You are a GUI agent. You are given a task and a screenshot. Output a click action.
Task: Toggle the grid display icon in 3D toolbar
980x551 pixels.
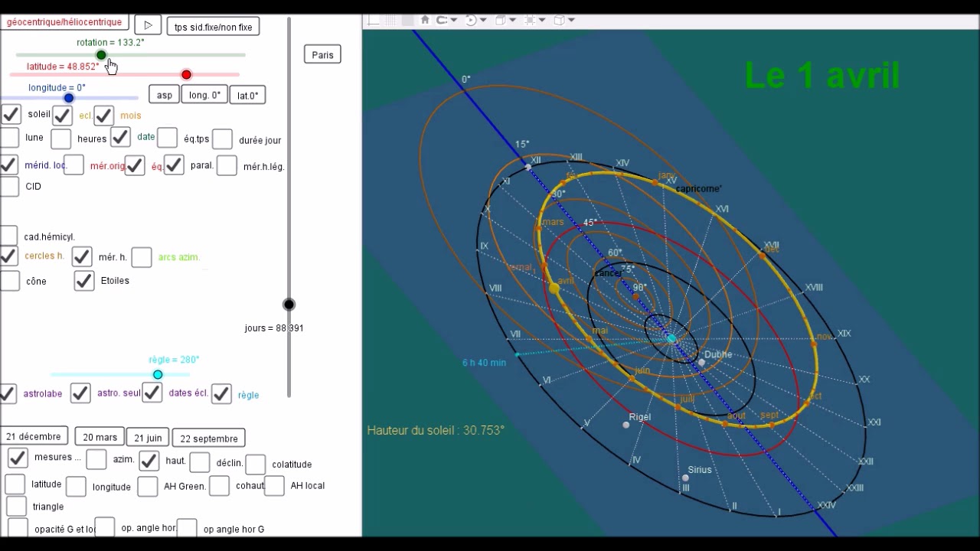tap(391, 20)
